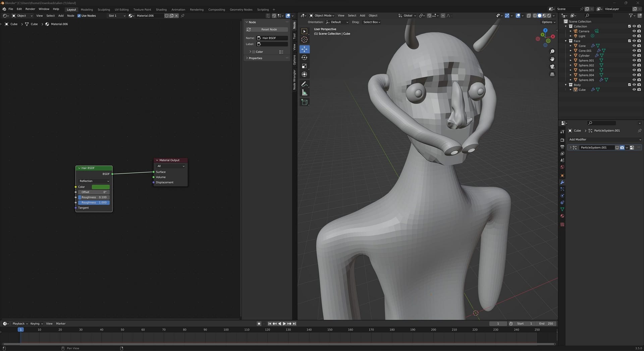This screenshot has height=351, width=644.
Task: Switch to the Sculpting workspace tab
Action: tap(104, 9)
